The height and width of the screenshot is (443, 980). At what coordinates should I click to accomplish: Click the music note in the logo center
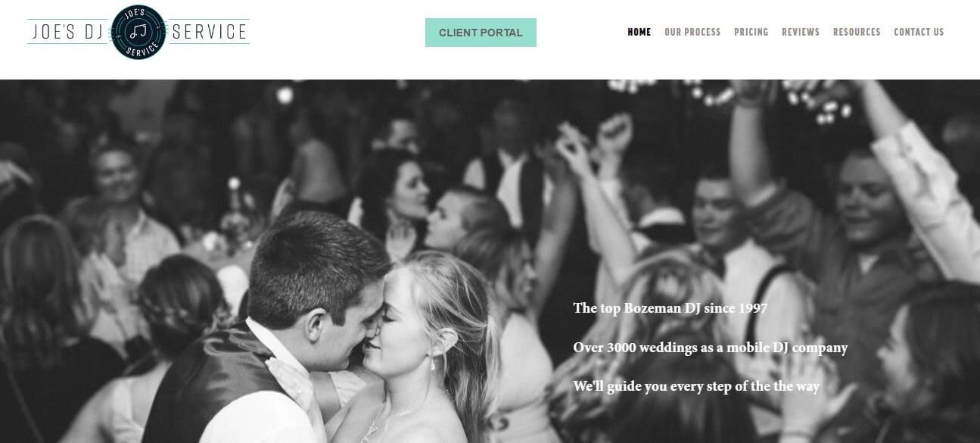click(138, 32)
